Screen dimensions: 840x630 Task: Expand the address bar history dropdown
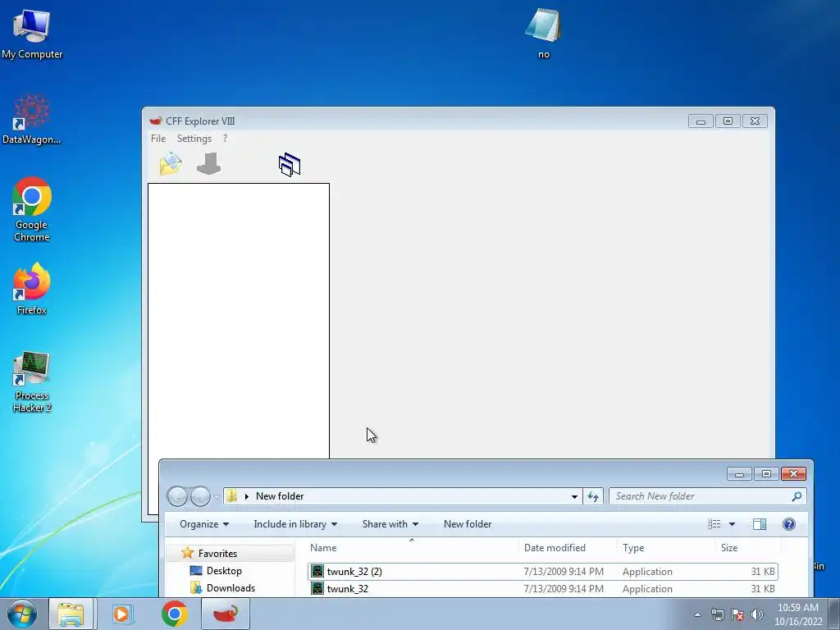(574, 496)
